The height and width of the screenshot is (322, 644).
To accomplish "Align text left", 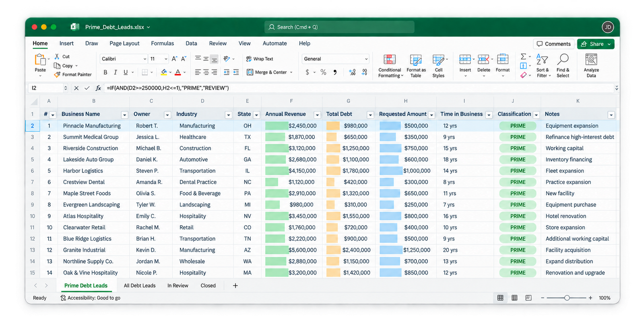I will (198, 72).
